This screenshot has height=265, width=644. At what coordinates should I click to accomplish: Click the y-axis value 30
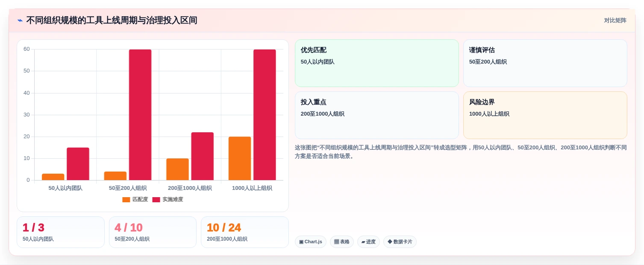click(26, 115)
